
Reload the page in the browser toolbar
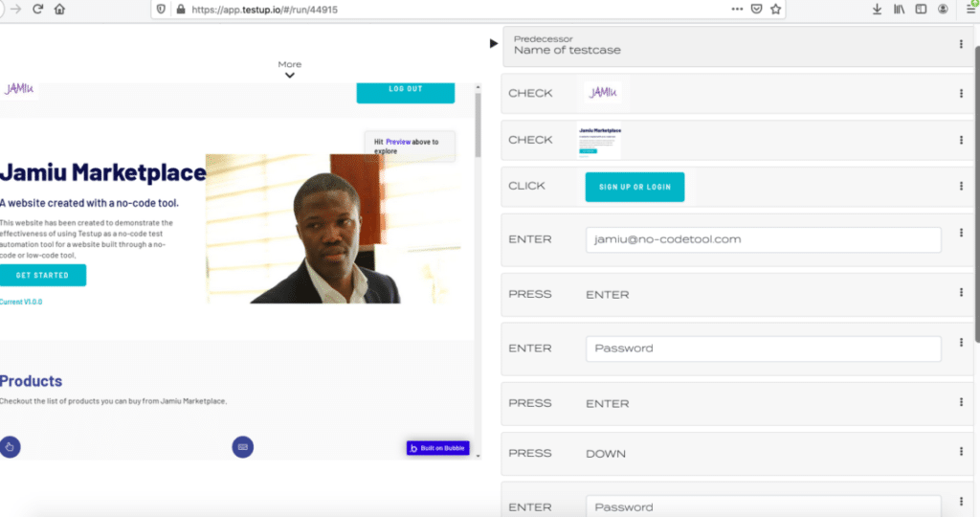pos(37,9)
